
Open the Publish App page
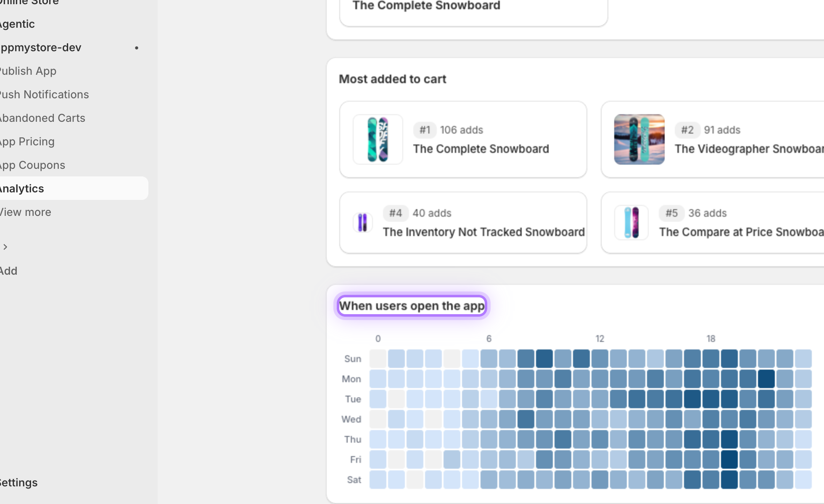point(28,71)
